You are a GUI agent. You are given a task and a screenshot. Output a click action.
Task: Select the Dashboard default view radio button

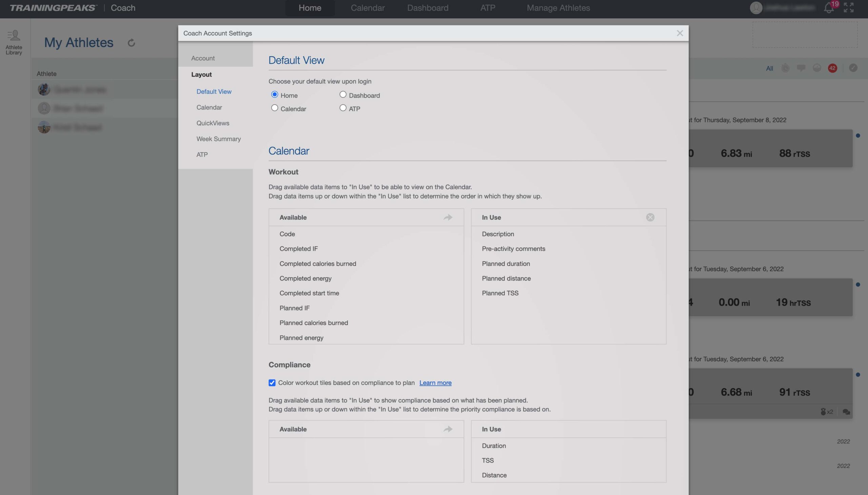(x=342, y=95)
